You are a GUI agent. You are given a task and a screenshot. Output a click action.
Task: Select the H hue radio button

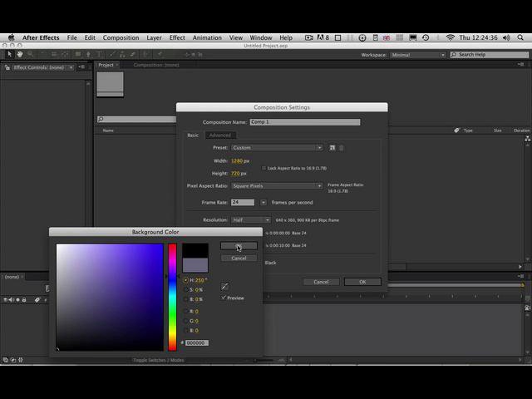[x=186, y=280]
